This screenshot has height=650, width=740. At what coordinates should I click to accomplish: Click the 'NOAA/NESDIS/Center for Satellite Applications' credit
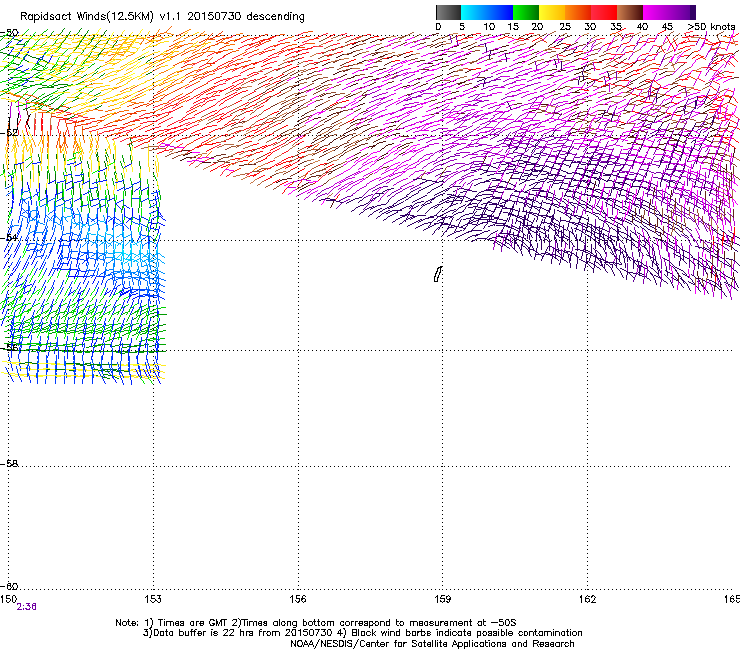432,644
